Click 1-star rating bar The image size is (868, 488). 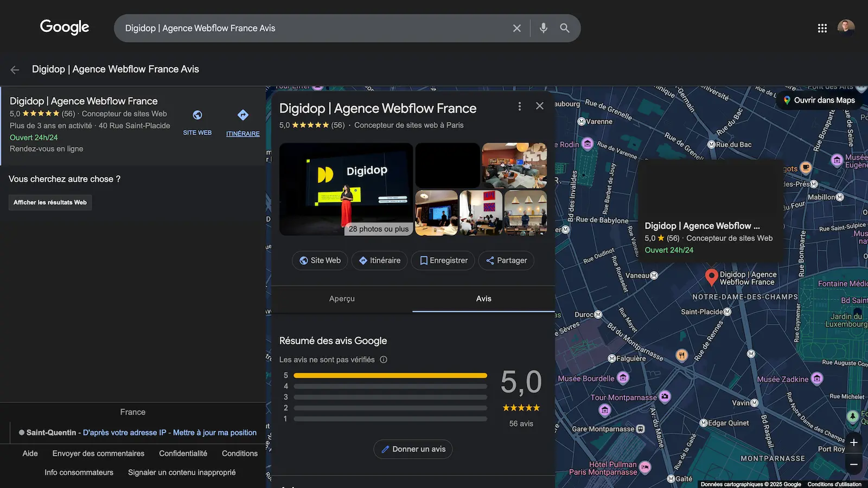390,419
